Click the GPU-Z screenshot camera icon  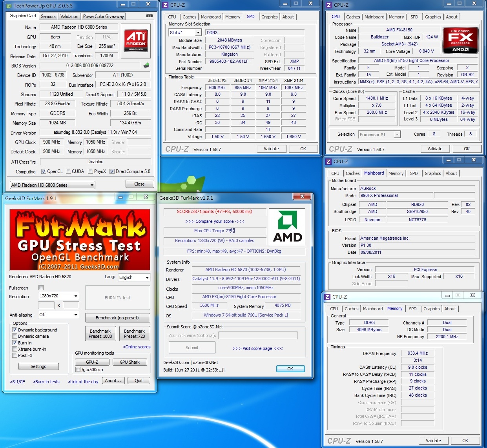[x=149, y=16]
